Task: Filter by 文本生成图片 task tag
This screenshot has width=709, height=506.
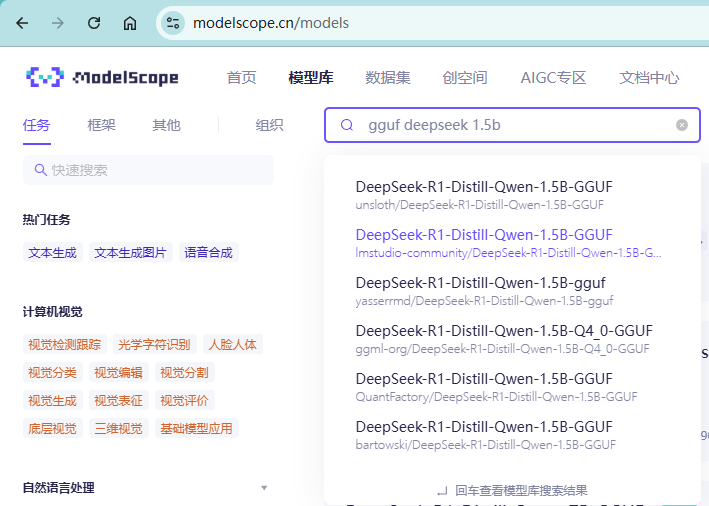Action: click(131, 252)
